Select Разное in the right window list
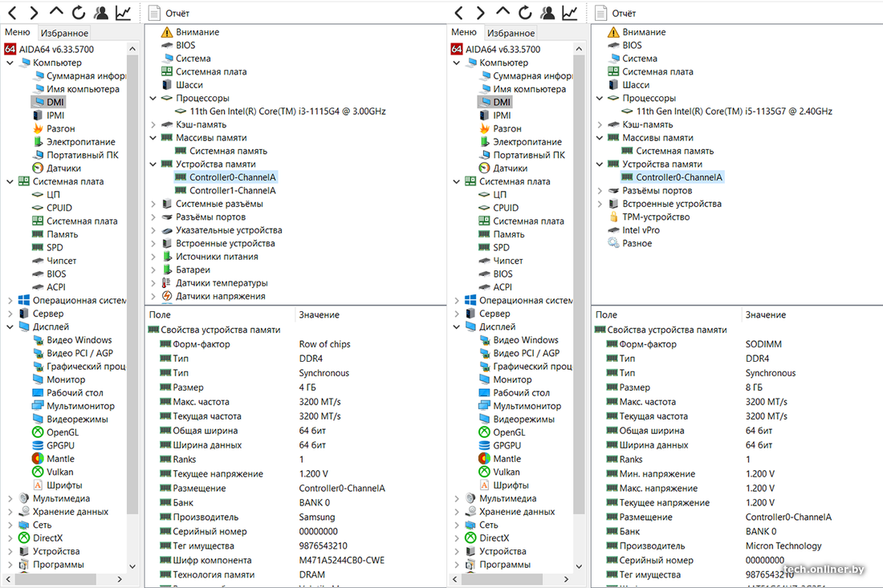The width and height of the screenshot is (883, 588). pyautogui.click(x=630, y=244)
